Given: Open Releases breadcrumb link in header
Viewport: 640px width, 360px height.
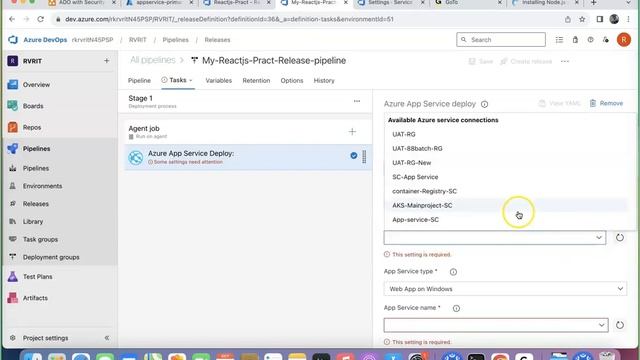Looking at the screenshot, I should pyautogui.click(x=217, y=40).
